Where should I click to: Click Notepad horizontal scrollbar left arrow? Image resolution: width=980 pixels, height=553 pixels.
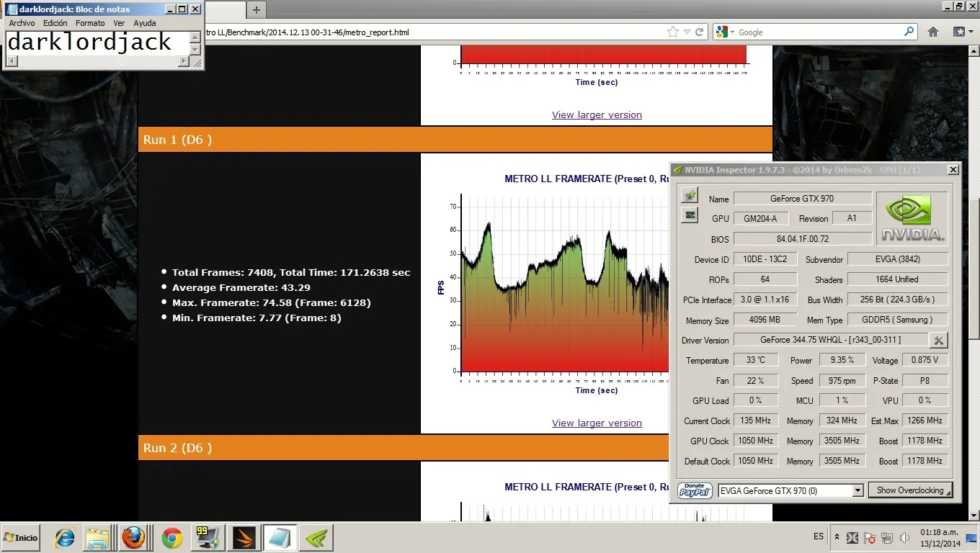click(10, 61)
